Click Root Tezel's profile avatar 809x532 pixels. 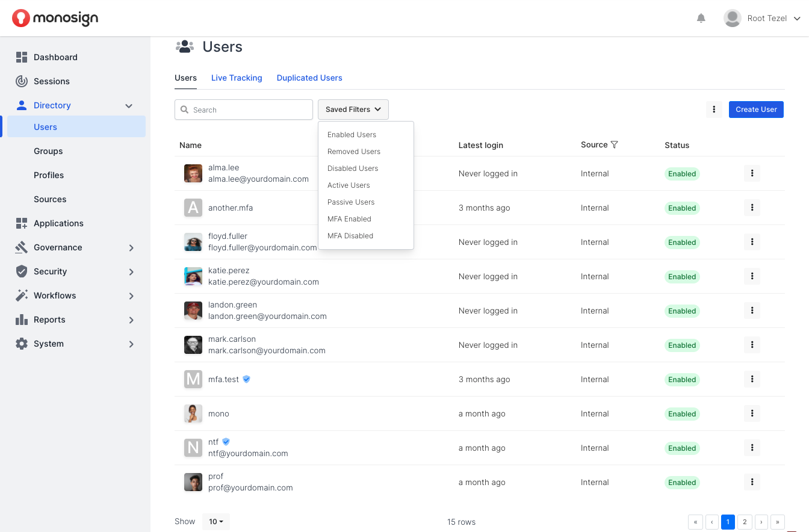click(x=733, y=18)
